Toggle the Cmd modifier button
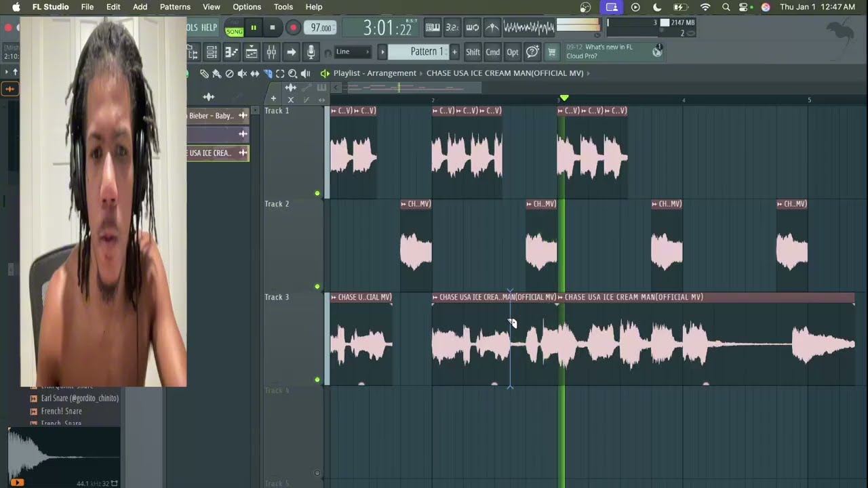 (x=493, y=52)
